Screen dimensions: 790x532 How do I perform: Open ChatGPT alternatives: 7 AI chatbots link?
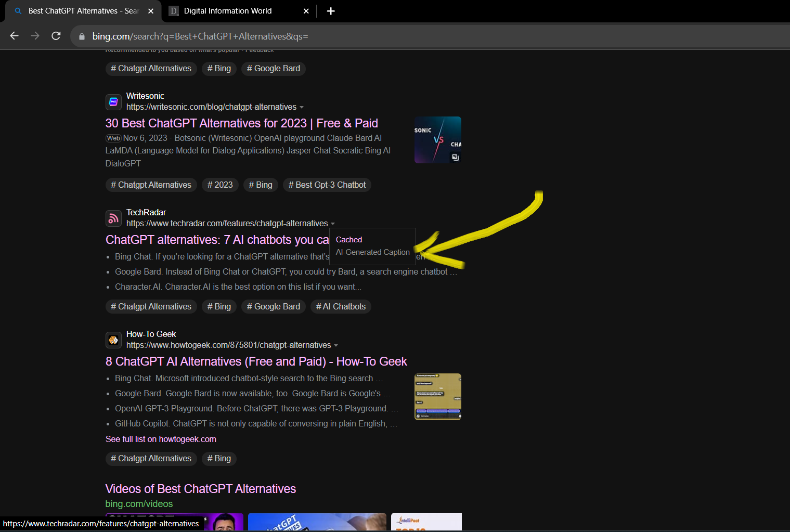pyautogui.click(x=217, y=240)
